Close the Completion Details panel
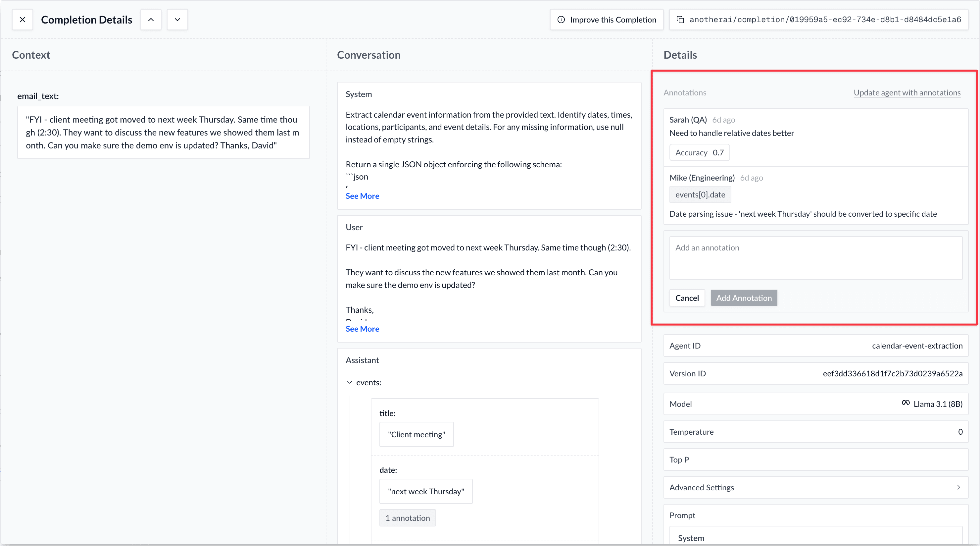This screenshot has height=546, width=980. [x=23, y=20]
